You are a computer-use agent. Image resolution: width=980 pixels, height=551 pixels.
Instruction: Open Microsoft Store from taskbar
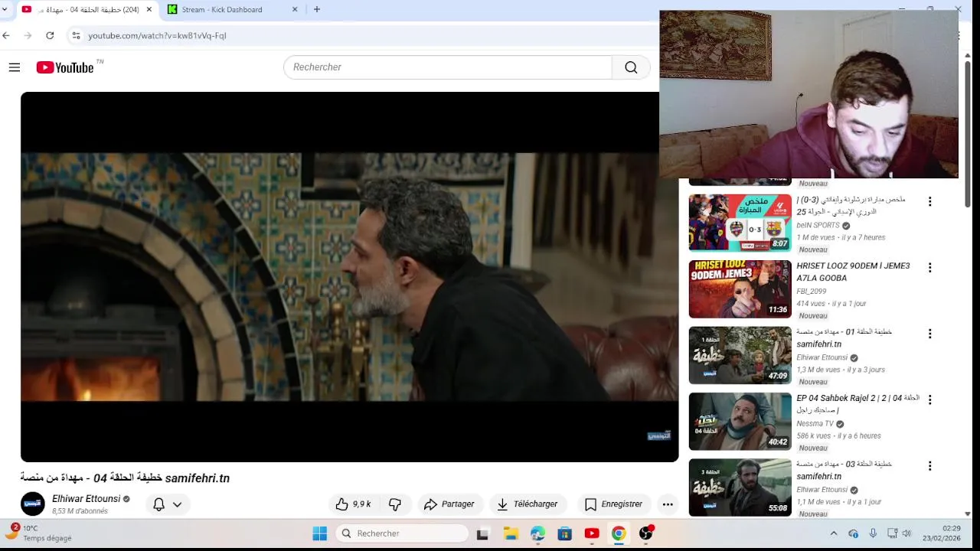564,533
